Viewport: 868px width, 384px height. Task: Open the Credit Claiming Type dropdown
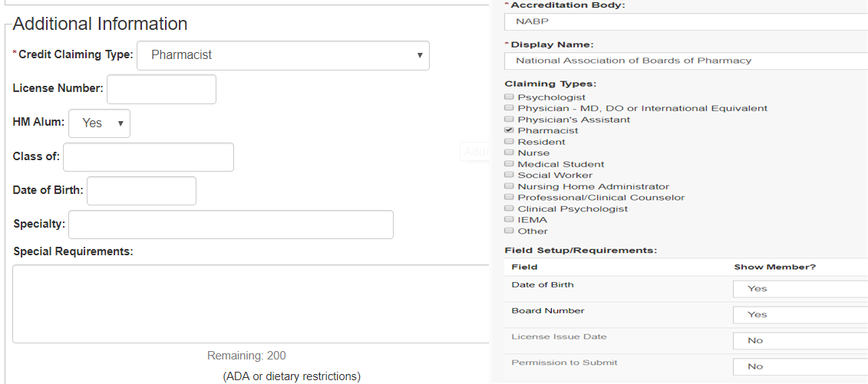coord(282,55)
